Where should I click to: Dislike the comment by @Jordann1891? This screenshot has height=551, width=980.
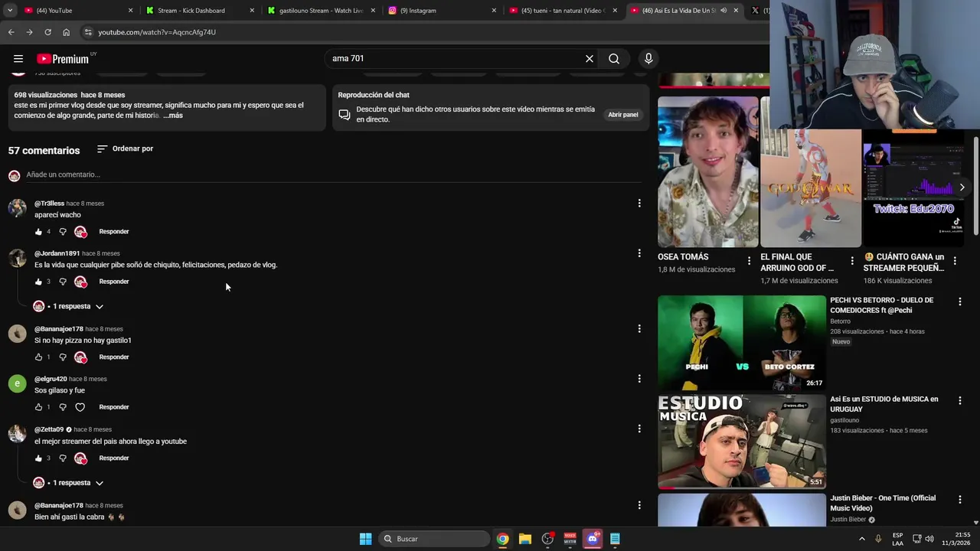[x=63, y=282]
